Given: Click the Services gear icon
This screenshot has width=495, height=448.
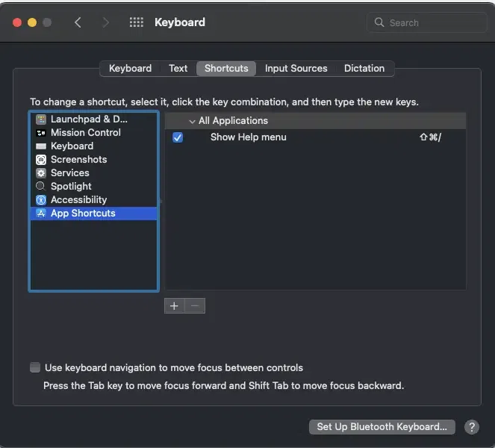Looking at the screenshot, I should pos(41,173).
